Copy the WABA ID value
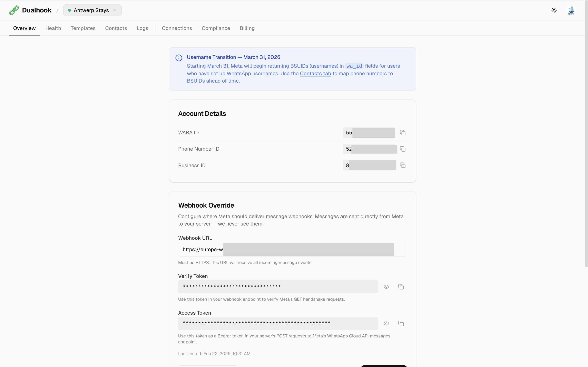Viewport: 588px width, 367px height. click(403, 133)
